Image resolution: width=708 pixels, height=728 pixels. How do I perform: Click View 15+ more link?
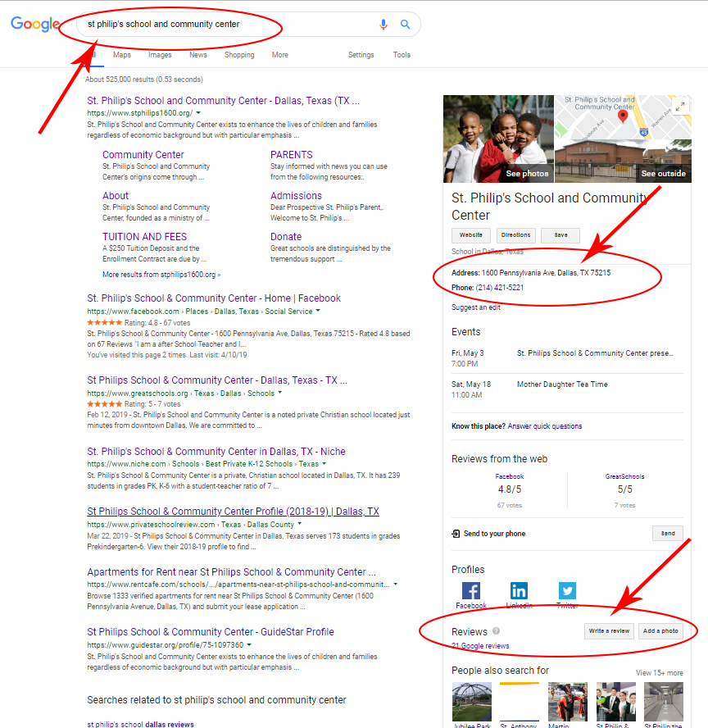coord(660,673)
